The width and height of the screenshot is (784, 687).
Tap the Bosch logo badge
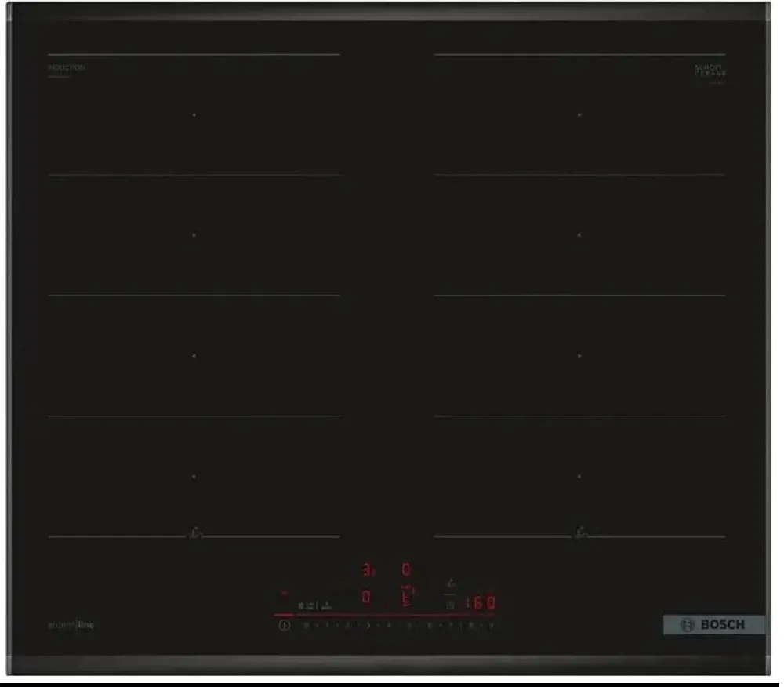tap(713, 624)
